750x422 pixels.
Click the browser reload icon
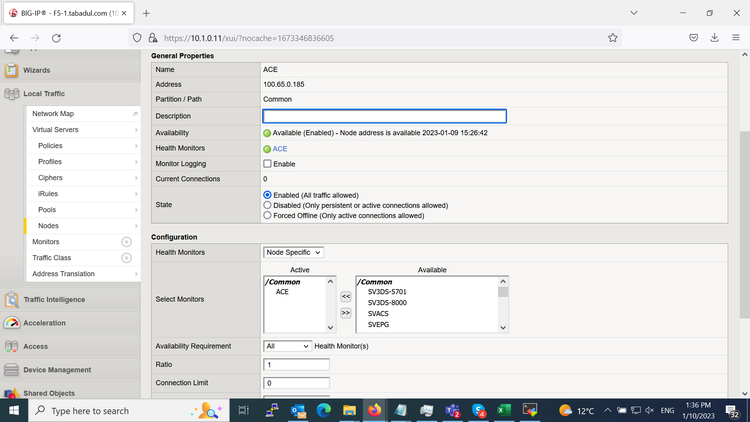(x=57, y=38)
